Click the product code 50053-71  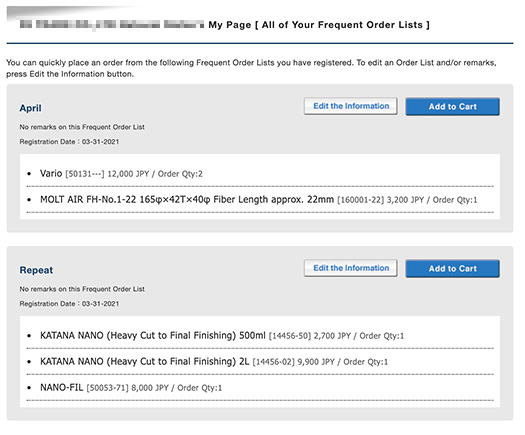click(107, 388)
